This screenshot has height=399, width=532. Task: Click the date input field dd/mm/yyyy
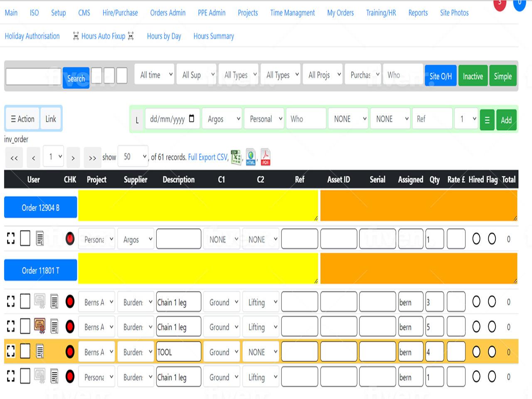tap(172, 119)
